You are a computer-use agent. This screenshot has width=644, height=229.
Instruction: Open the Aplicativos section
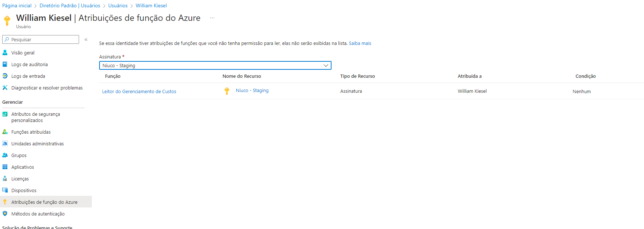(23, 167)
